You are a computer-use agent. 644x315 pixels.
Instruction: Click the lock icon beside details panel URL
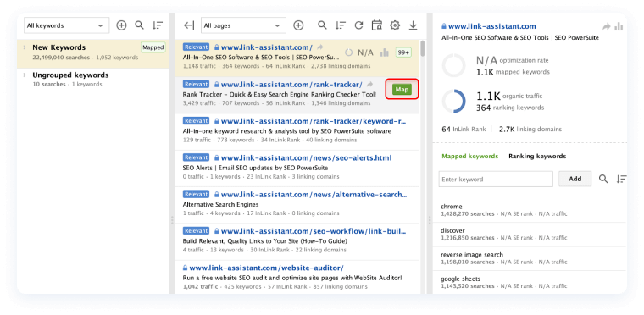click(x=443, y=26)
